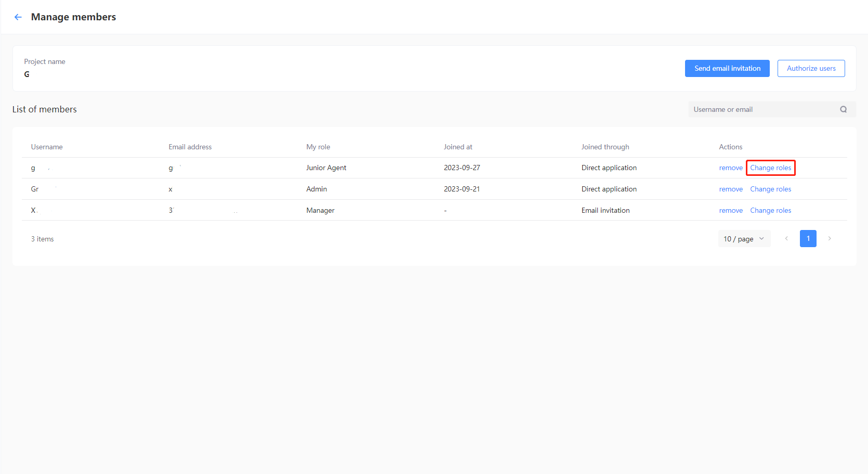Select the Manager role cell
This screenshot has width=868, height=474.
point(320,211)
